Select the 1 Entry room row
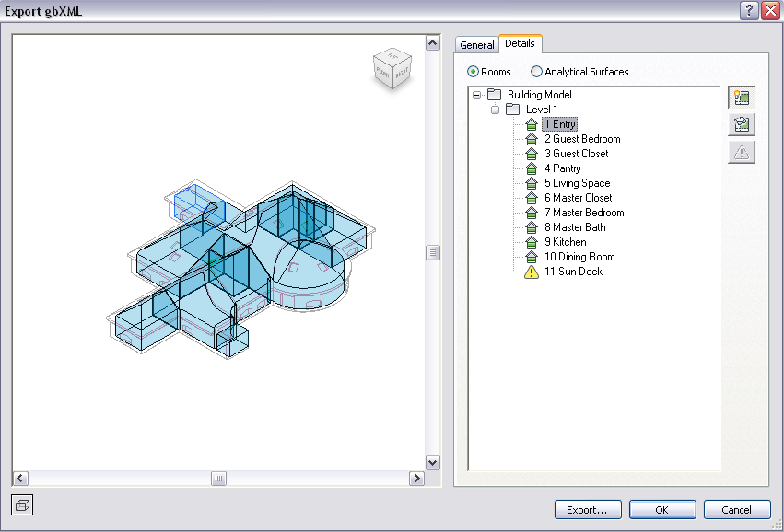784x532 pixels. pos(559,124)
